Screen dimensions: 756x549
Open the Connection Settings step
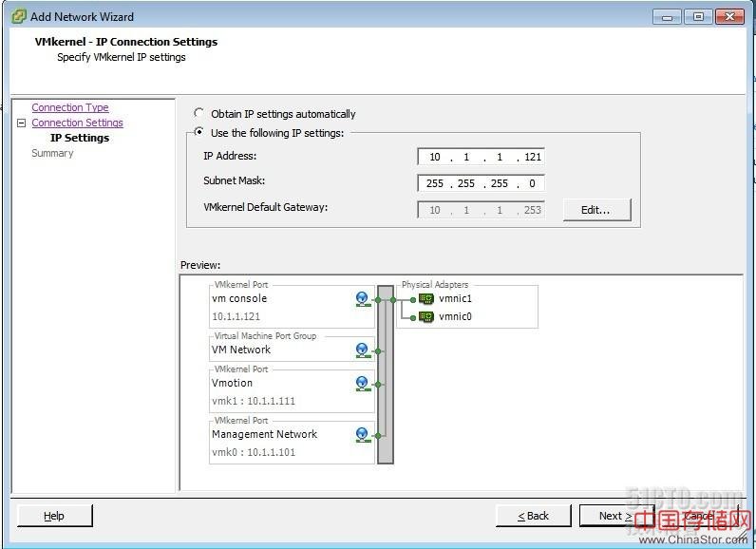tap(77, 123)
